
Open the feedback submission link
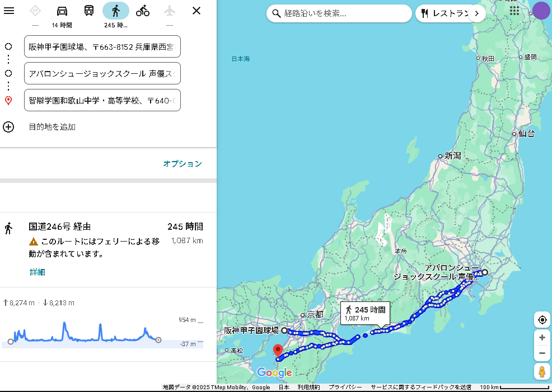[420, 387]
